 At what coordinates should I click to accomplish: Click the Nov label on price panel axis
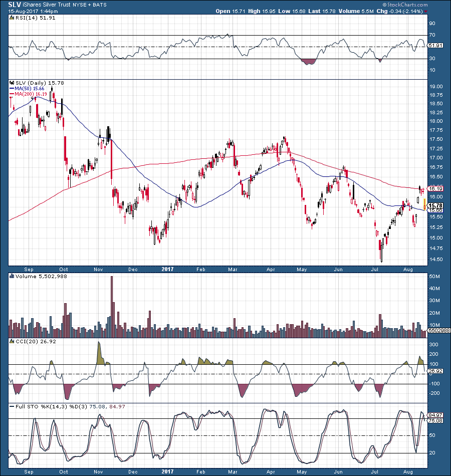click(x=98, y=269)
